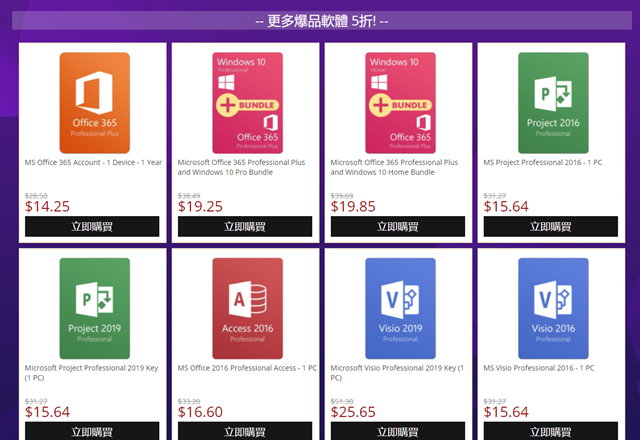Screen dimensions: 640x440
Task: Click 立即購買 under Project Professional 2019
Action: click(92, 431)
